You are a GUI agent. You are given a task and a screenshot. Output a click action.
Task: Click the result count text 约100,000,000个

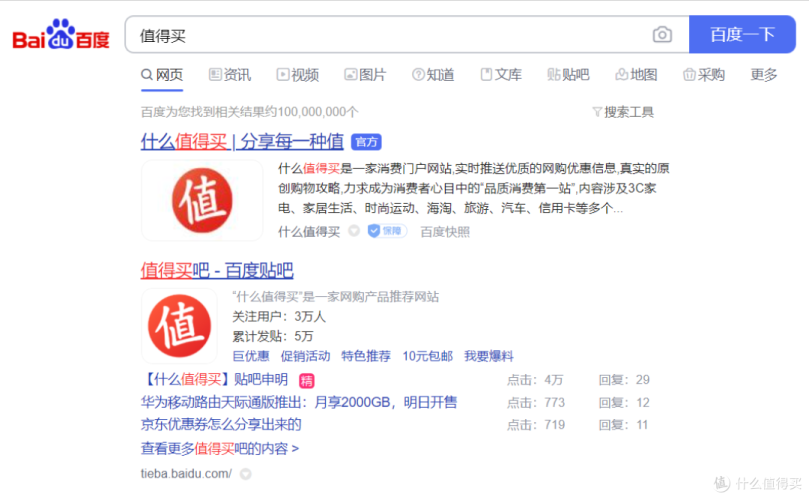(x=311, y=112)
